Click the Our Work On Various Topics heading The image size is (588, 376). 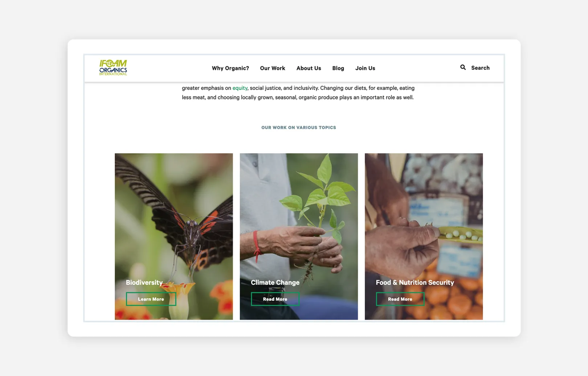(299, 128)
